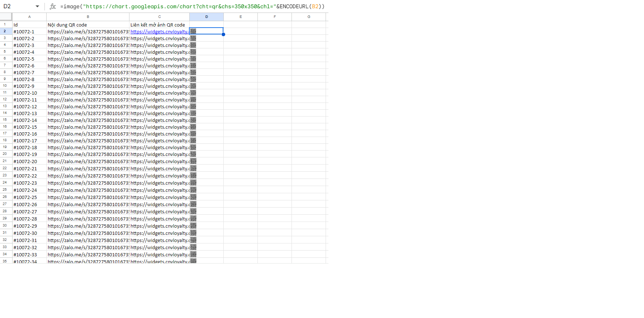This screenshot has width=644, height=318.
Task: Select row 25 header
Action: [x=5, y=190]
